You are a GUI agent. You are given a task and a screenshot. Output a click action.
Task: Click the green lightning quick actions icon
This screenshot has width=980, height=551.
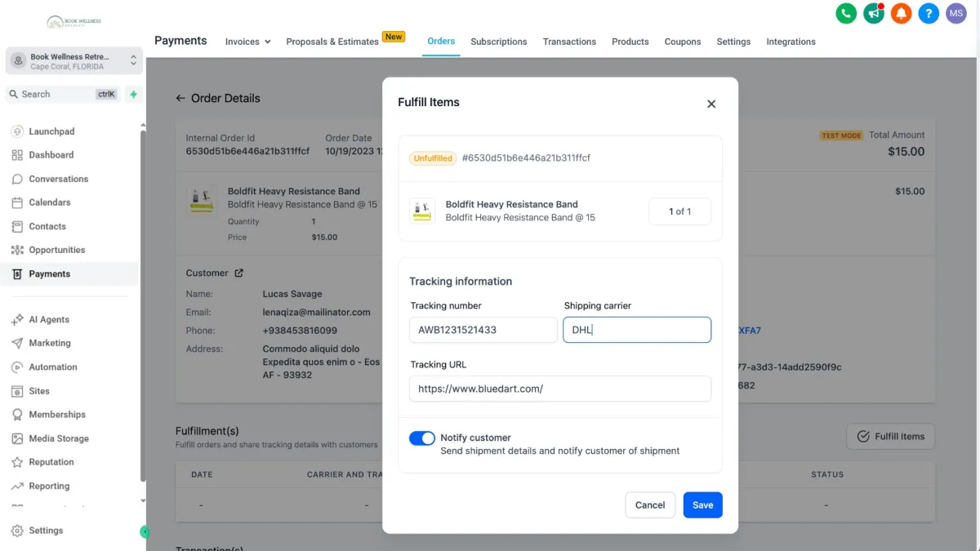pyautogui.click(x=133, y=94)
